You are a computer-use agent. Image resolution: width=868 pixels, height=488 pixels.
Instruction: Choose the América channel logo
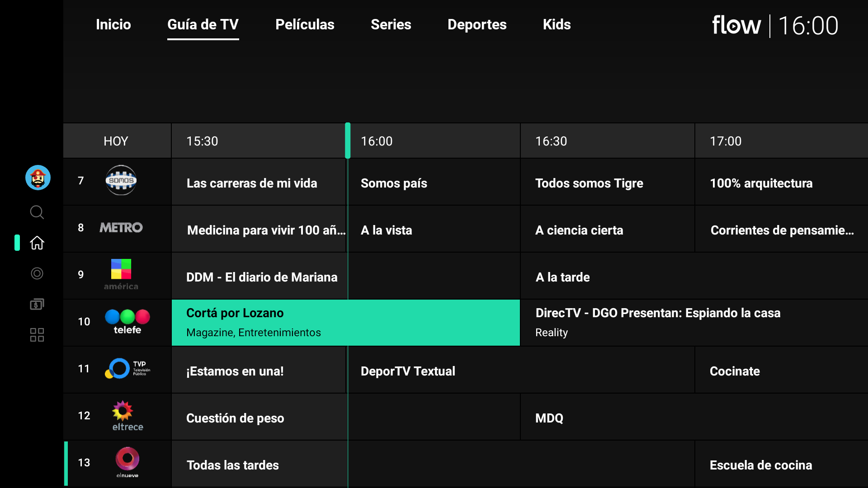tap(121, 274)
